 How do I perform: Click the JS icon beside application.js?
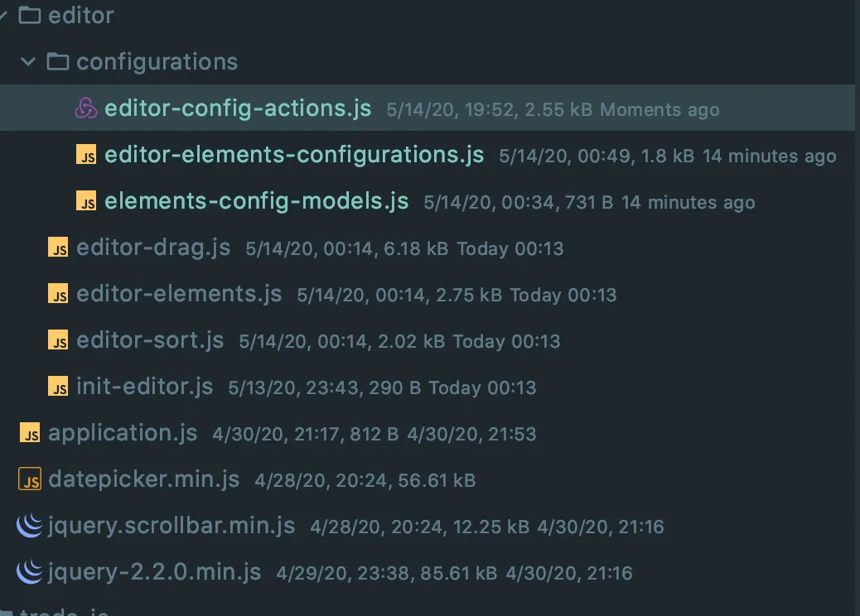(x=30, y=433)
